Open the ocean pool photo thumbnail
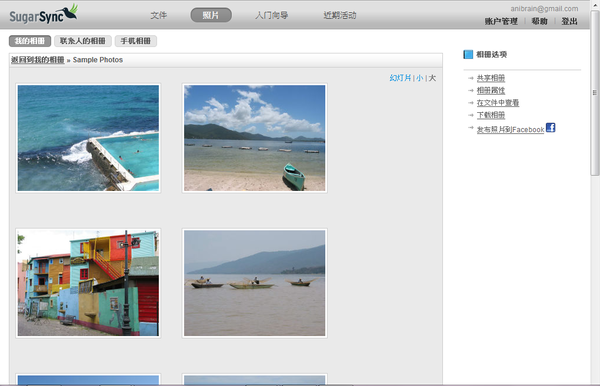 88,138
